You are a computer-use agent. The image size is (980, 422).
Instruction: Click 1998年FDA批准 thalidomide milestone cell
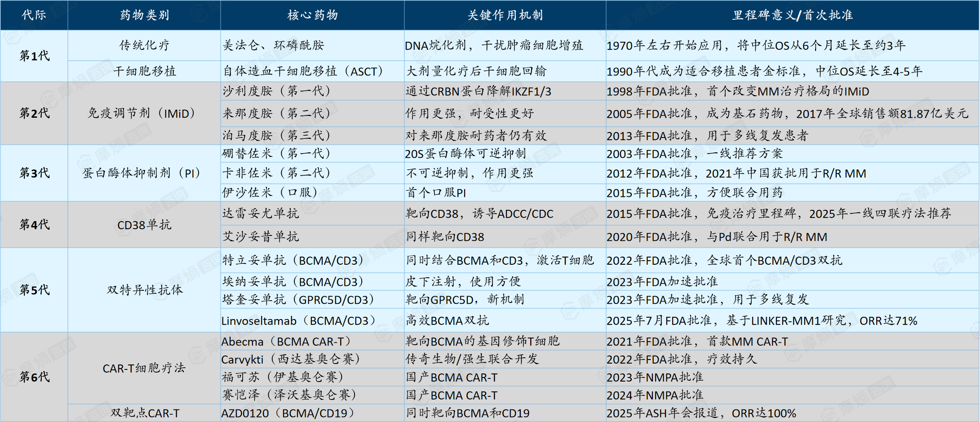[793, 91]
